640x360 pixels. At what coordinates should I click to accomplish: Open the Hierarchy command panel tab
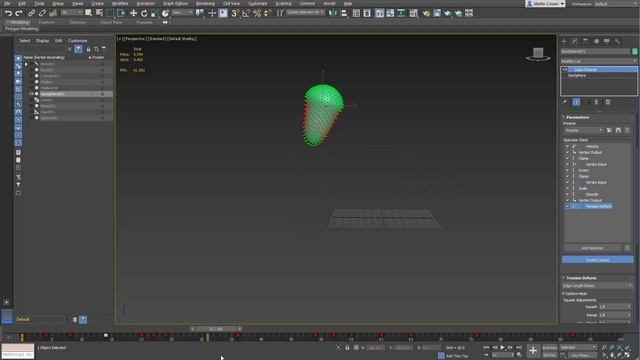point(585,41)
